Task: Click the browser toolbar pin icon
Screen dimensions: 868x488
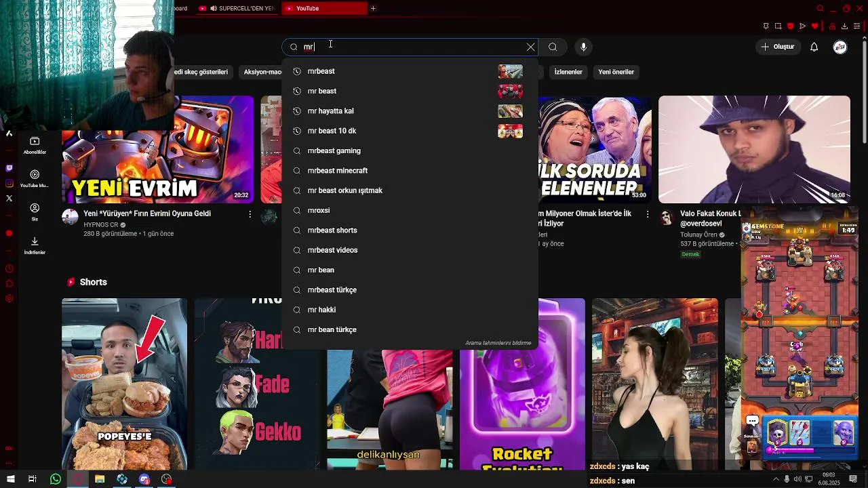Action: point(766,26)
